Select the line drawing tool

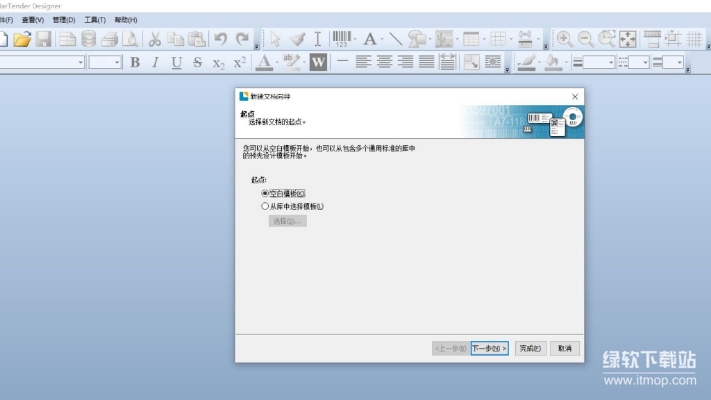(395, 39)
